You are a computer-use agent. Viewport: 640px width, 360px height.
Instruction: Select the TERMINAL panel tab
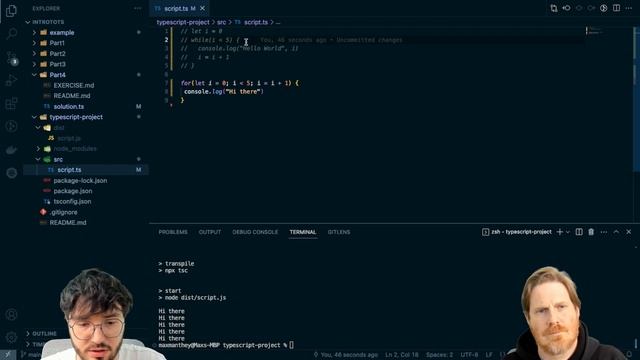(x=303, y=232)
